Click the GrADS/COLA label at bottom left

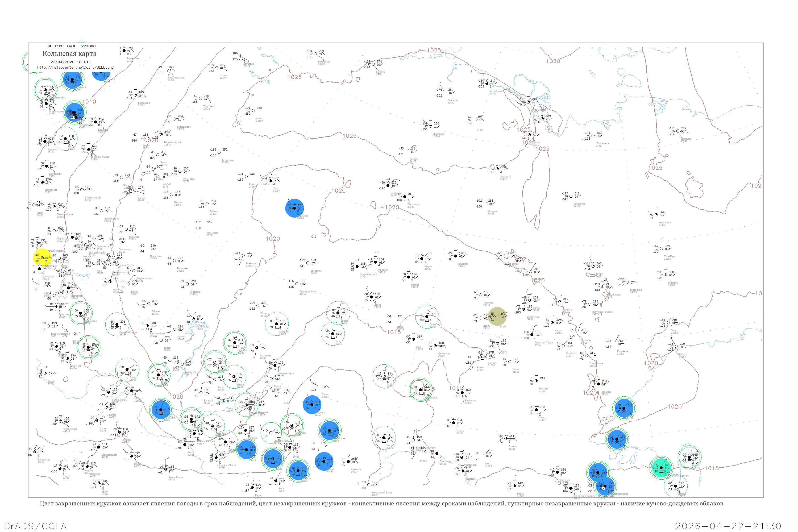[35, 526]
